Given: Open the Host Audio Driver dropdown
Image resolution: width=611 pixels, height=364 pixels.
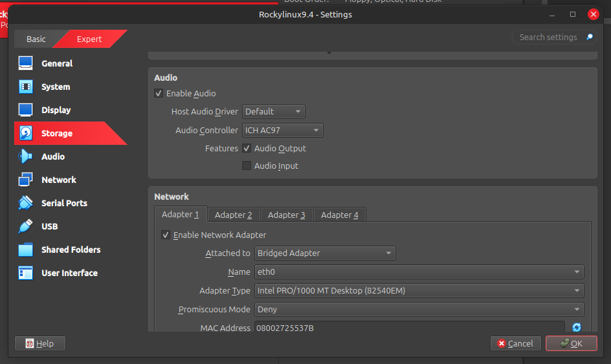Looking at the screenshot, I should [x=273, y=112].
